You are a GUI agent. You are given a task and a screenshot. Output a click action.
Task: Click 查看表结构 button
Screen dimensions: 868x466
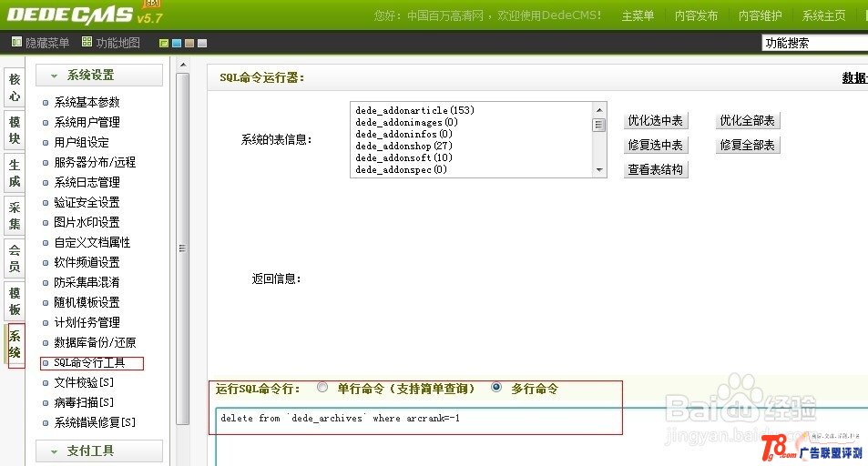(656, 169)
